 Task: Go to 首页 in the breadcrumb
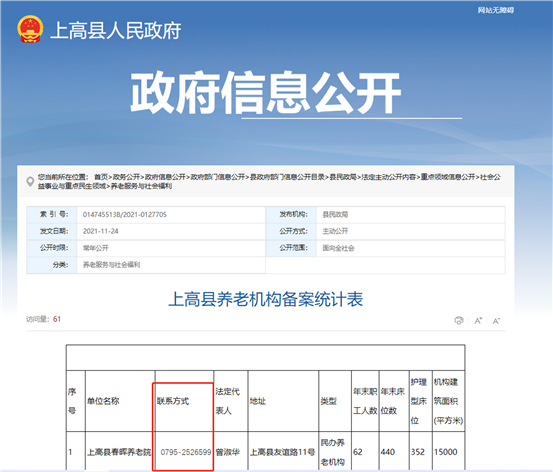[x=101, y=177]
